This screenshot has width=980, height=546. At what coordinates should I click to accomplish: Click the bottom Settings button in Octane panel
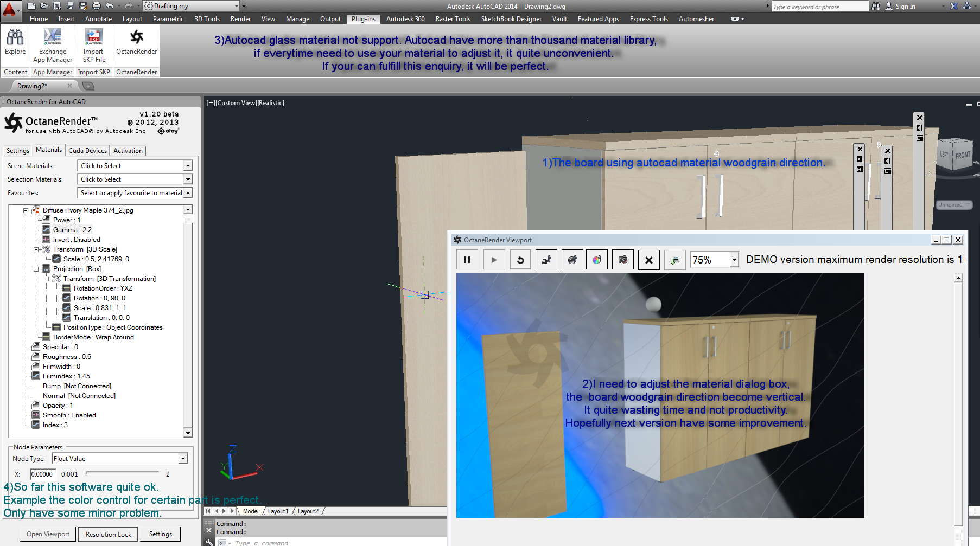coord(161,534)
